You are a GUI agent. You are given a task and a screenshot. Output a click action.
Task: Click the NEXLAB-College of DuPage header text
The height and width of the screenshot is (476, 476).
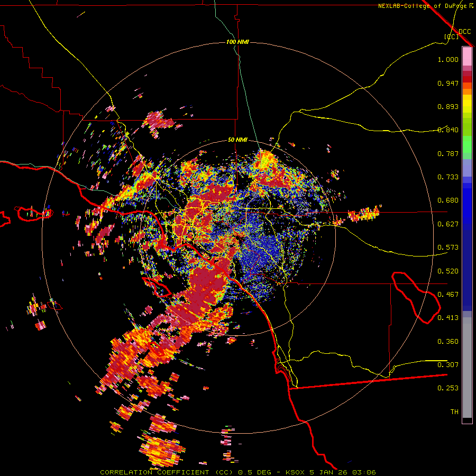click(x=422, y=6)
